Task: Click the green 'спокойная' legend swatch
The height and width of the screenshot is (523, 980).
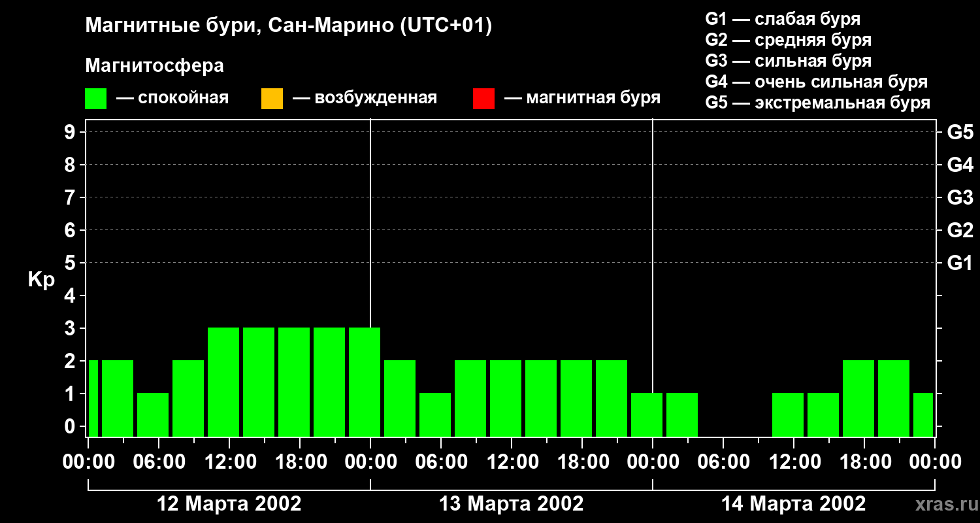Action: pos(95,98)
